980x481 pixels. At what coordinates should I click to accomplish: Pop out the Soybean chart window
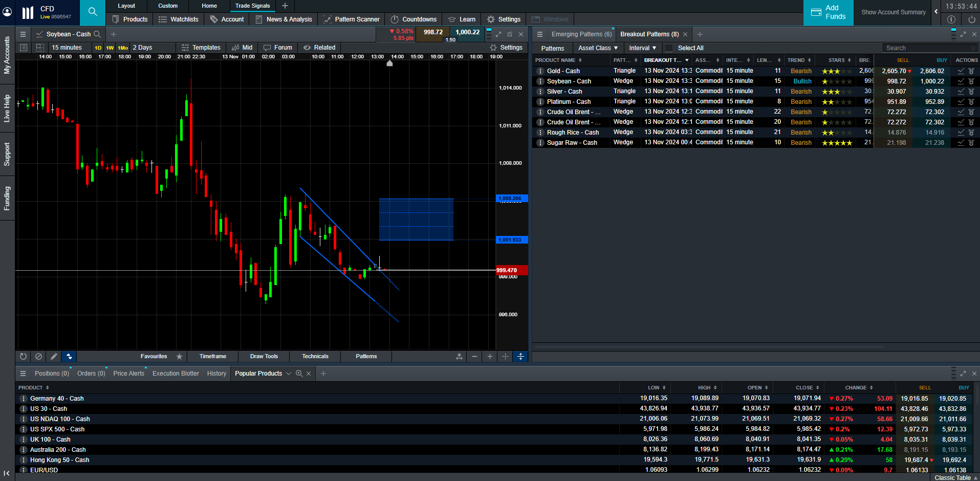[x=510, y=34]
